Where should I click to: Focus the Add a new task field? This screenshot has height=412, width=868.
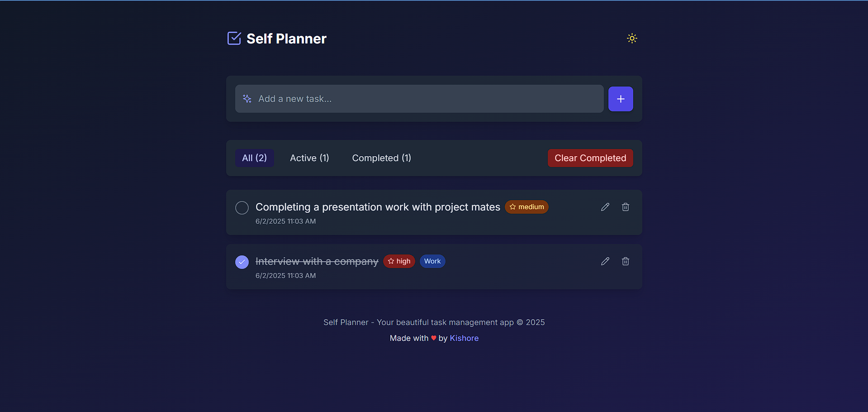407,99
